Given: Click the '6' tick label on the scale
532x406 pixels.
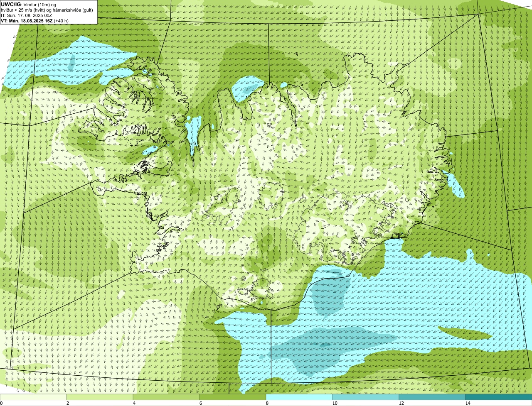Looking at the screenshot, I should click(200, 403).
